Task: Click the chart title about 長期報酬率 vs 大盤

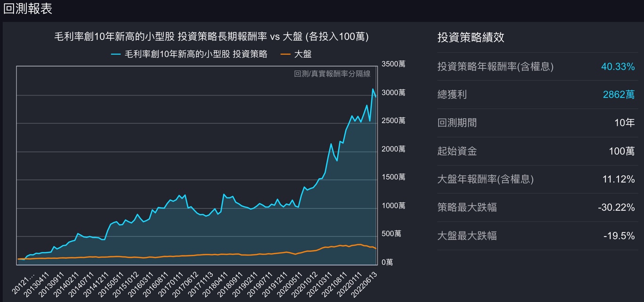Action: pyautogui.click(x=212, y=37)
